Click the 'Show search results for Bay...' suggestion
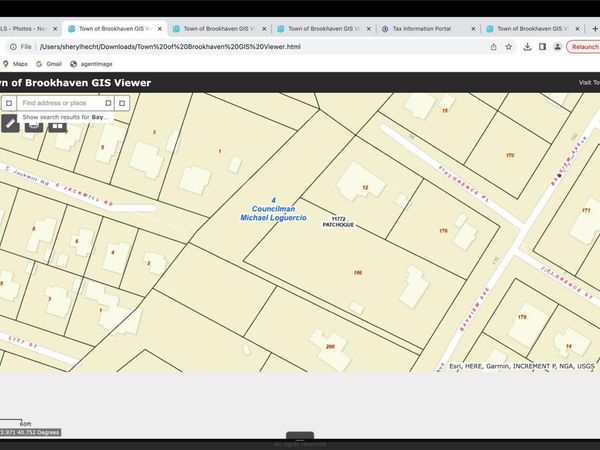 click(65, 117)
